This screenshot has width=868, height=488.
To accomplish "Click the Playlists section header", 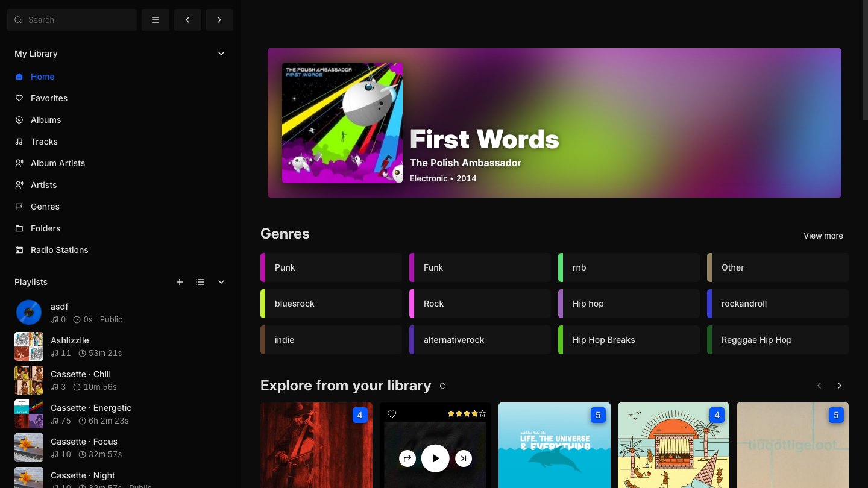I will tap(31, 282).
